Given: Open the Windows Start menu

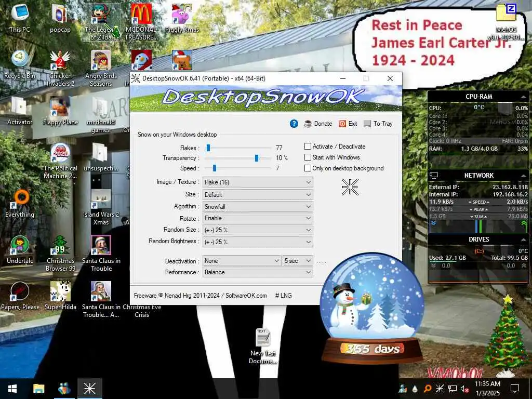Looking at the screenshot, I should click(12, 389).
